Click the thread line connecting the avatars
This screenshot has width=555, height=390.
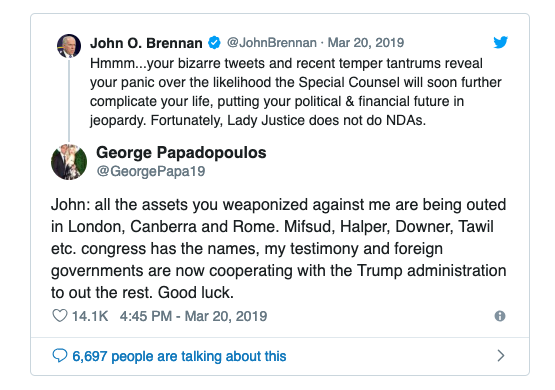point(69,101)
